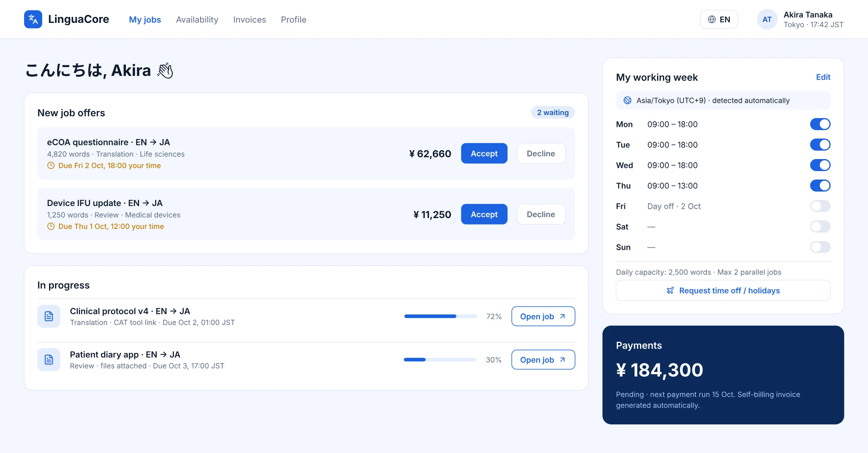Open the AT user avatar
This screenshot has width=868, height=453.
click(x=767, y=19)
